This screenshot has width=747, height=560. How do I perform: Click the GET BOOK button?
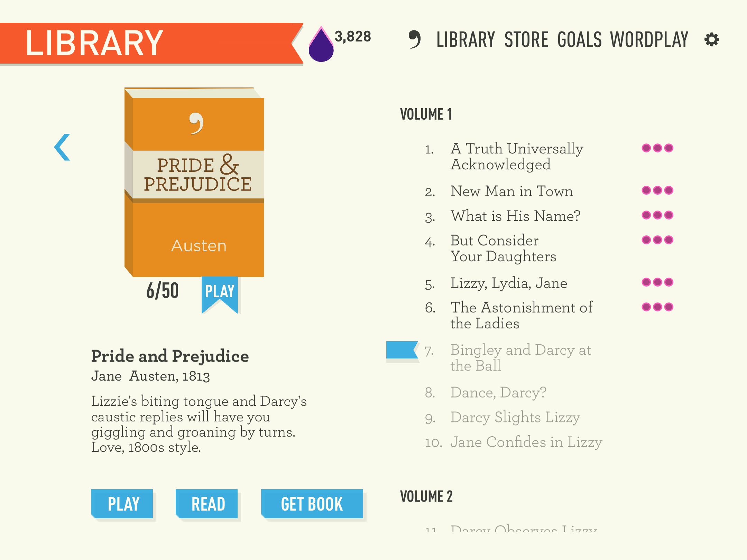pyautogui.click(x=312, y=504)
